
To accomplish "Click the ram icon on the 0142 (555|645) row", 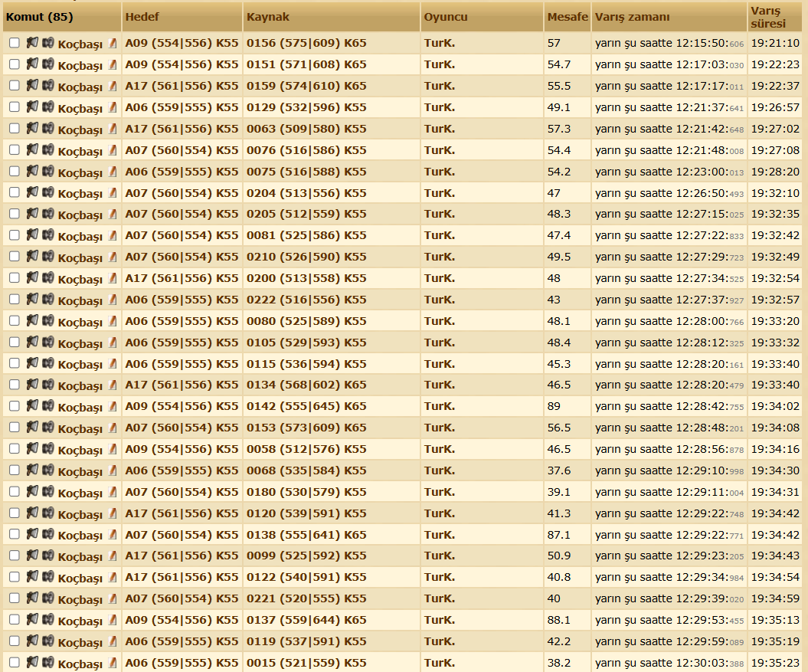I will (x=48, y=406).
